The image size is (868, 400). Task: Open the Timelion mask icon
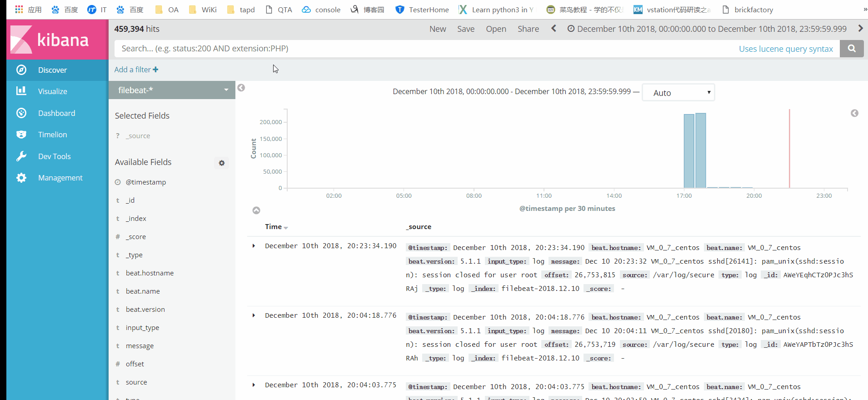tap(21, 135)
